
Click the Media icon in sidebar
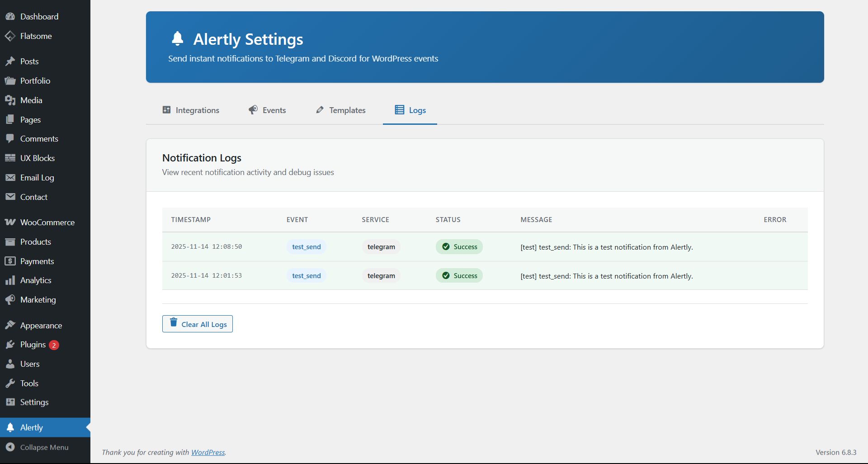pos(10,100)
